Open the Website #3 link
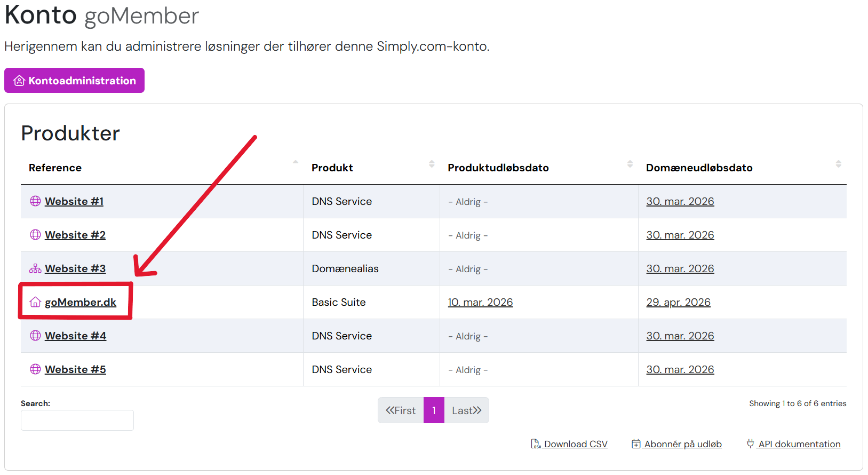The image size is (868, 475). pyautogui.click(x=75, y=268)
